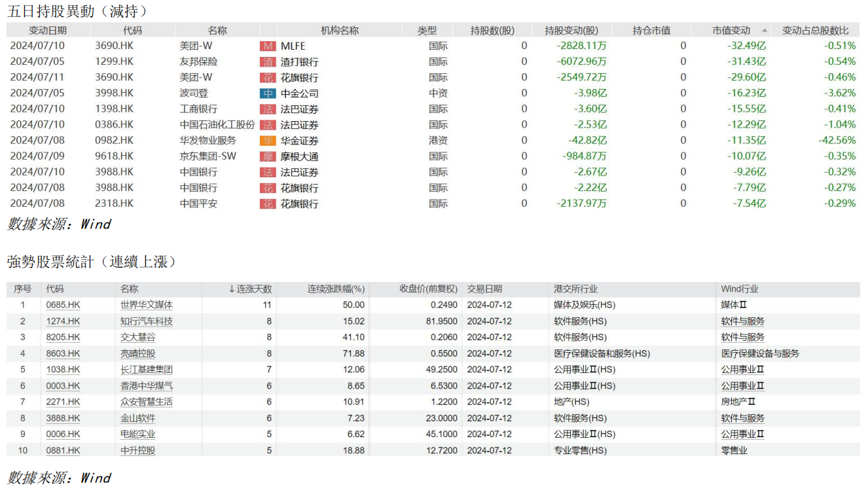
Task: Select the -42.56% percentage cell
Action: 837,141
